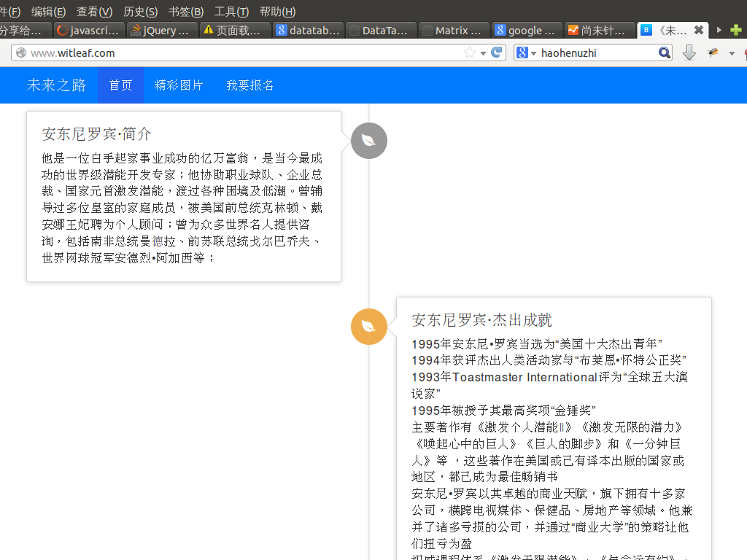747x560 pixels.
Task: Bookmark this page with the star
Action: 470,52
